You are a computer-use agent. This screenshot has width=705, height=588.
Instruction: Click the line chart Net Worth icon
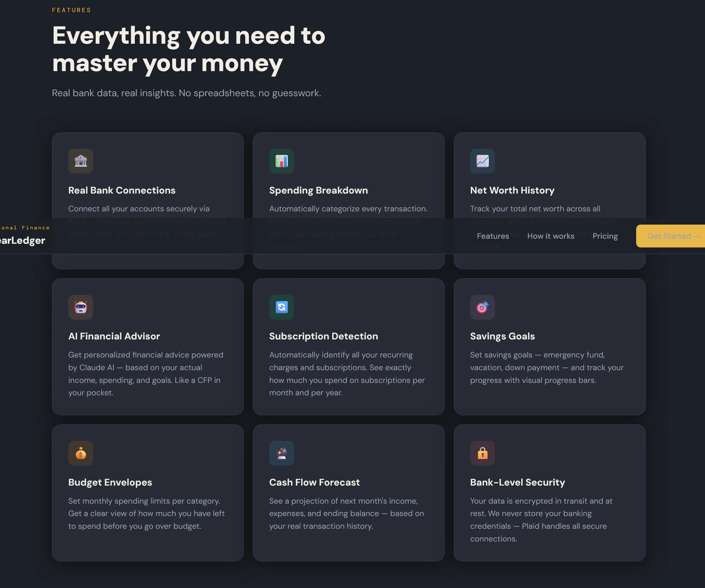pyautogui.click(x=482, y=161)
